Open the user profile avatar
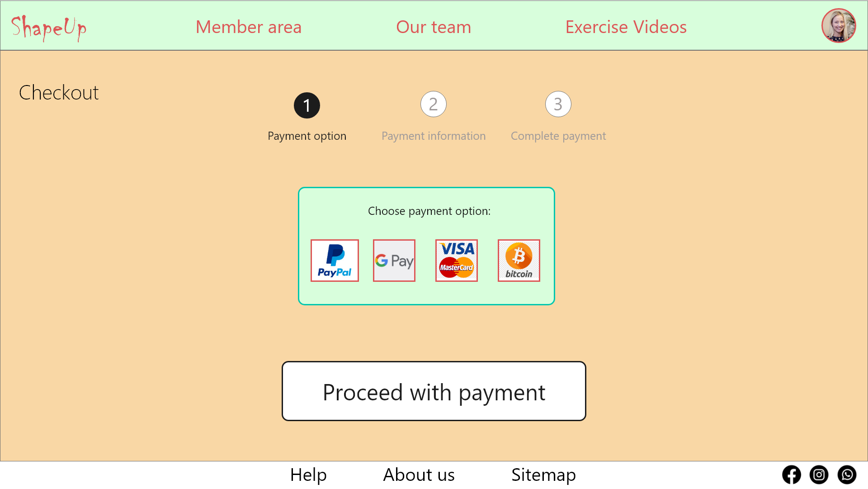This screenshot has height=489, width=868. click(x=839, y=25)
